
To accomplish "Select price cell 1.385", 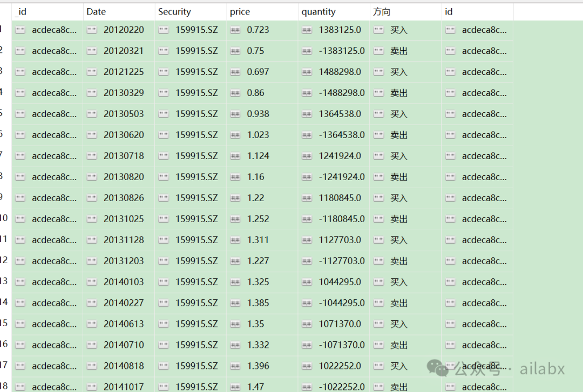I will point(258,303).
